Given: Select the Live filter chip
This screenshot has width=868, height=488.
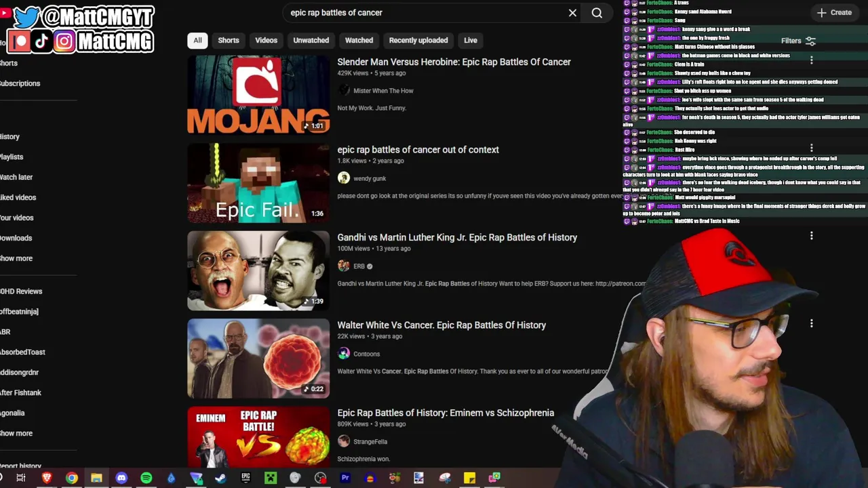Looking at the screenshot, I should pyautogui.click(x=471, y=40).
